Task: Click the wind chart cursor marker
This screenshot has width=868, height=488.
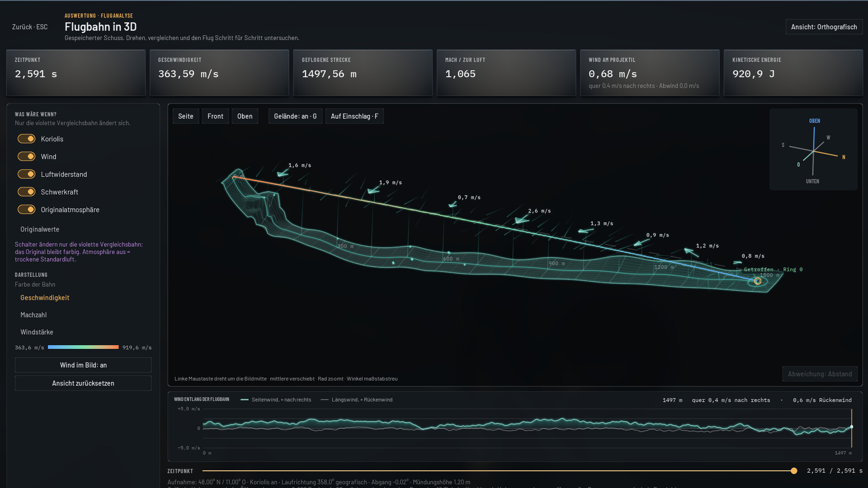Action: tap(852, 427)
